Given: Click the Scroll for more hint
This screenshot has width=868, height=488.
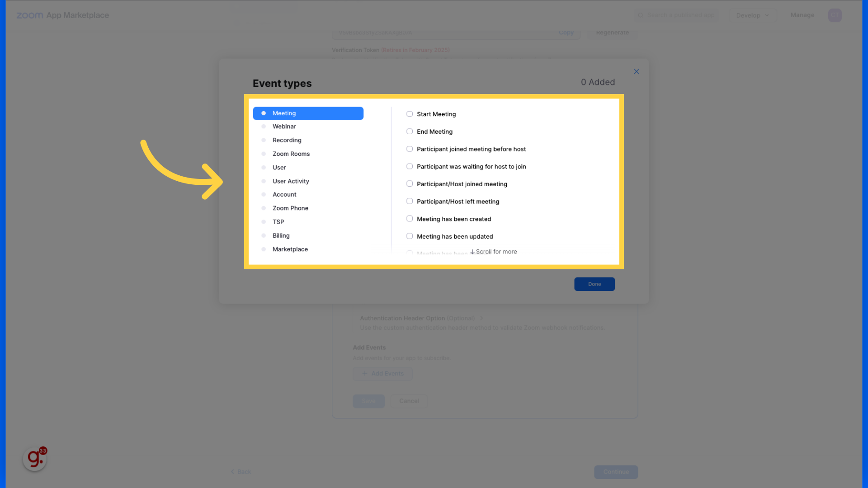Looking at the screenshot, I should pyautogui.click(x=493, y=252).
